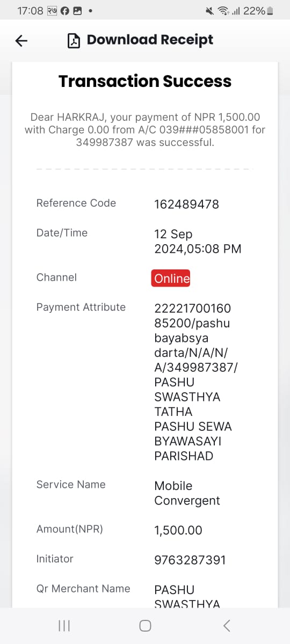The image size is (290, 644).
Task: Tap the Qr Merchant Name label
Action: tap(83, 589)
